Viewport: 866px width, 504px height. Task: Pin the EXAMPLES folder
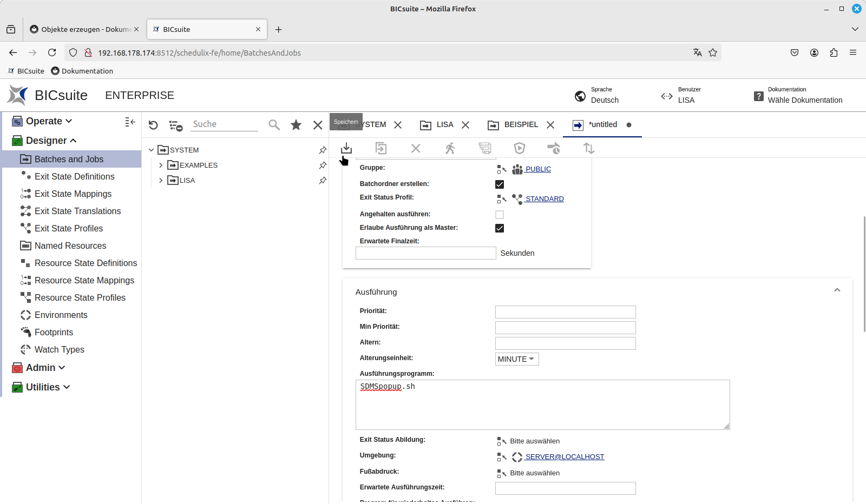pyautogui.click(x=323, y=165)
